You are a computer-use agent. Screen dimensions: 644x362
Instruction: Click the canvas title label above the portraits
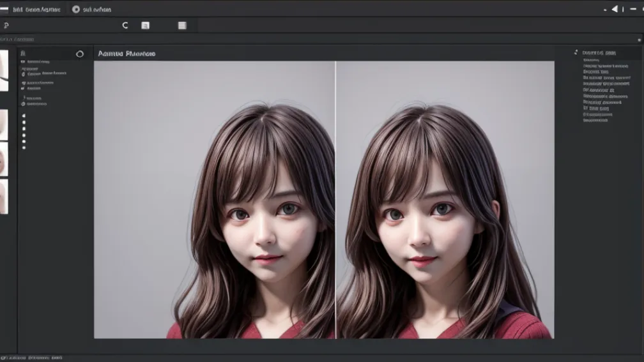[x=126, y=54]
